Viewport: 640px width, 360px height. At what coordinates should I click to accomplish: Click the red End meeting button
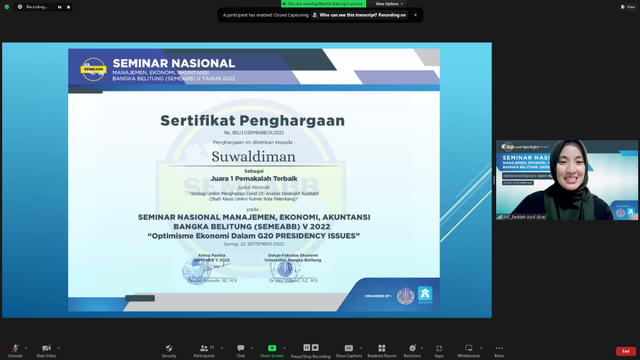coord(626,351)
